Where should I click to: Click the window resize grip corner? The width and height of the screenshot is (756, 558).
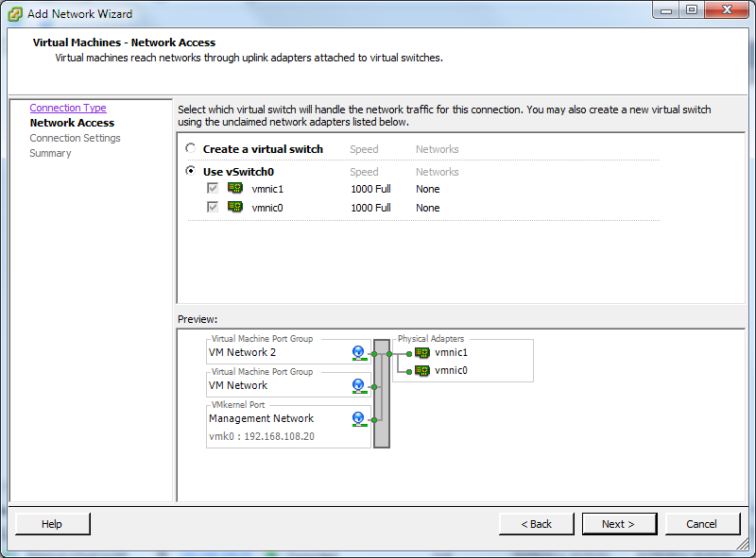pos(744,544)
